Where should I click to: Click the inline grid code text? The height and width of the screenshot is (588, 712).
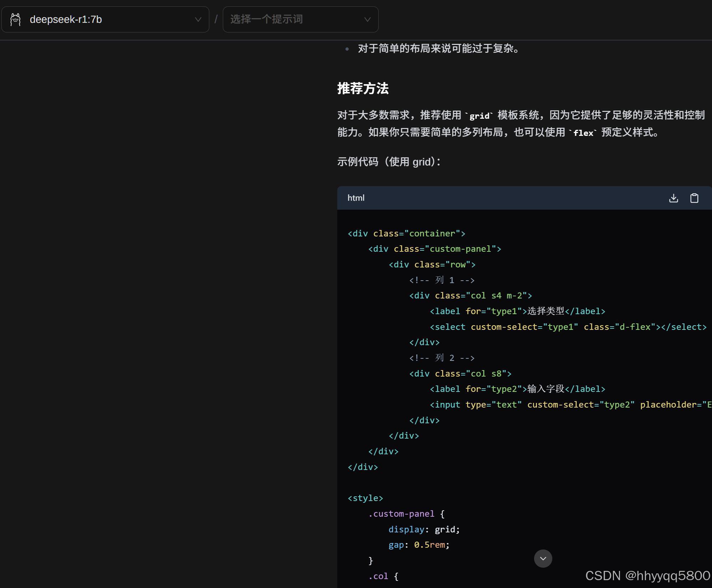click(x=479, y=116)
